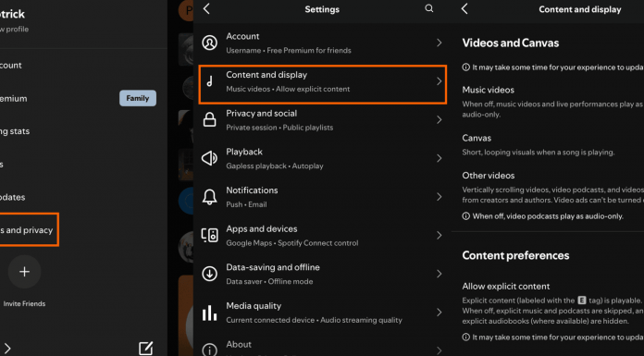Click the info icon beside video podcasts audio-only note
The height and width of the screenshot is (356, 644).
(465, 216)
